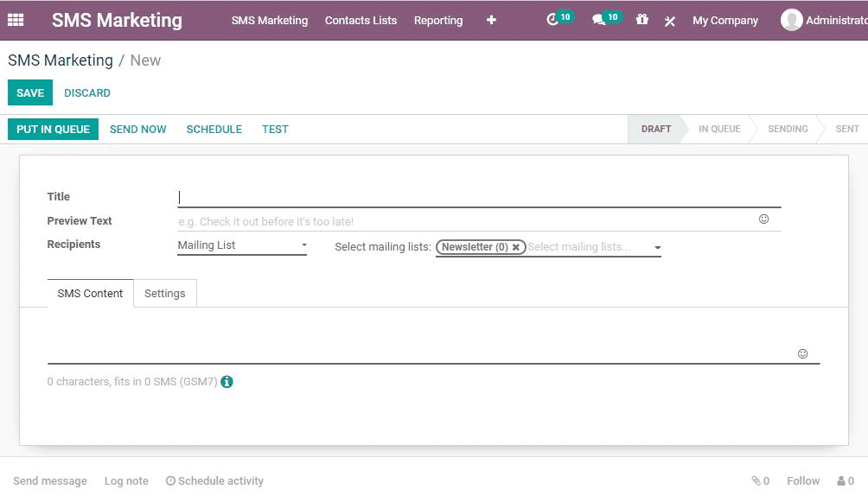868x502 pixels.
Task: Open the conversations chat bubble icon
Action: point(598,20)
